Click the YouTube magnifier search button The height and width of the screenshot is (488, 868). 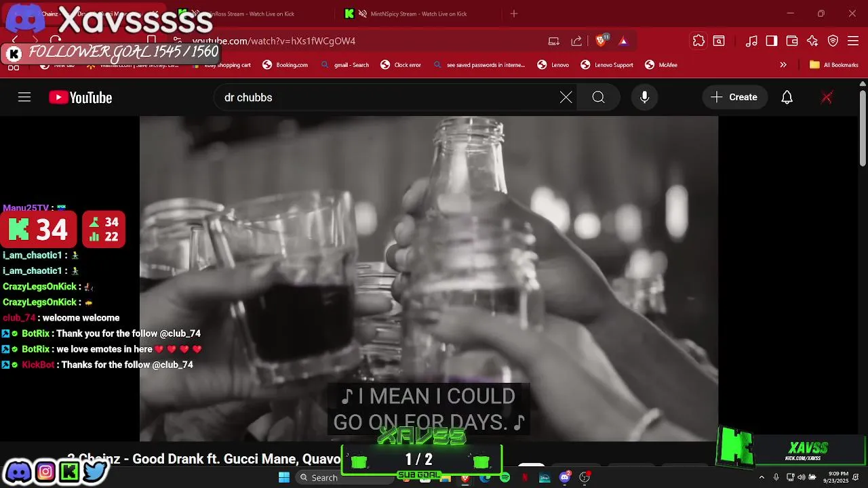click(x=598, y=98)
